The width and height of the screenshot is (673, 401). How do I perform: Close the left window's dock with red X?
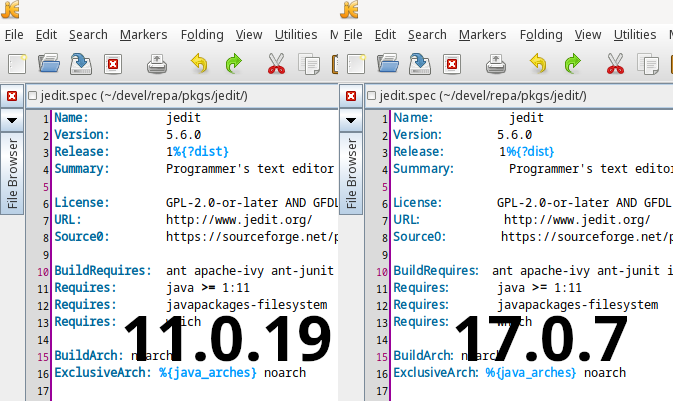(x=12, y=97)
